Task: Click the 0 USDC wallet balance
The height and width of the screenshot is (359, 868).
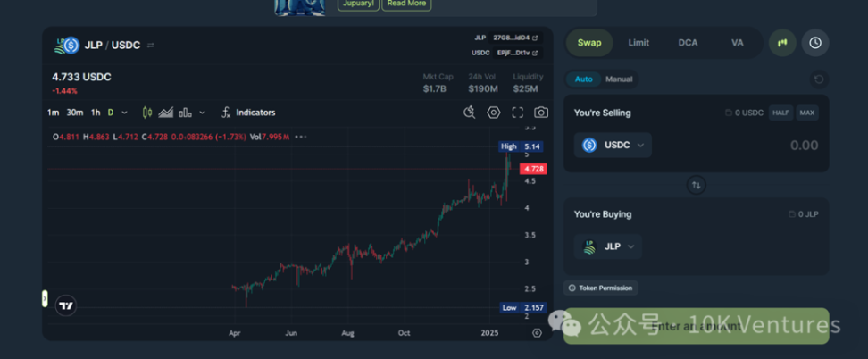Action: pos(745,113)
